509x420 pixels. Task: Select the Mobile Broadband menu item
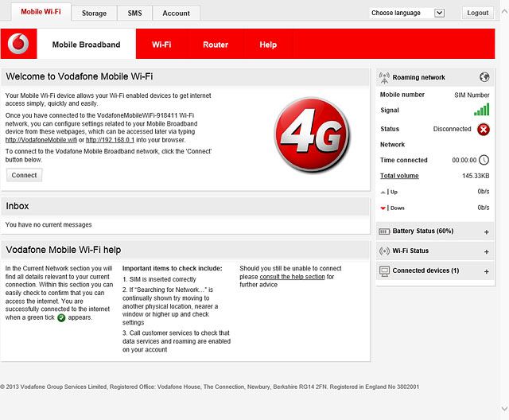click(87, 45)
